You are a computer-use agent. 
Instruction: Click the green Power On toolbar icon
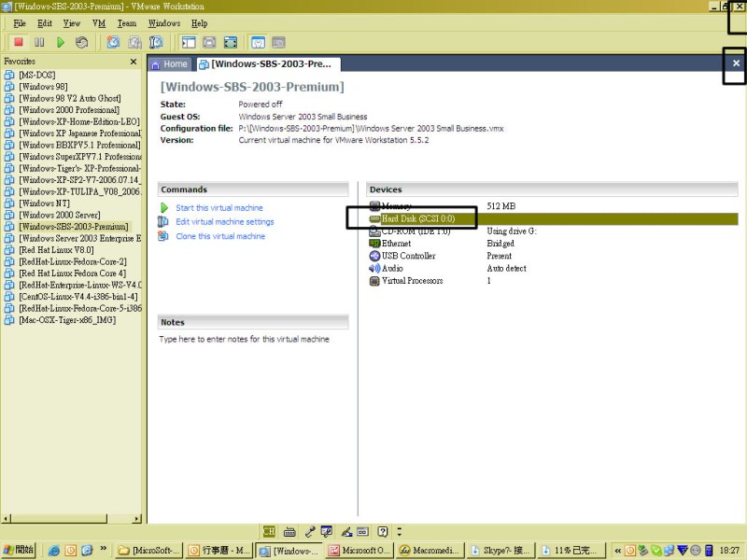click(x=61, y=42)
